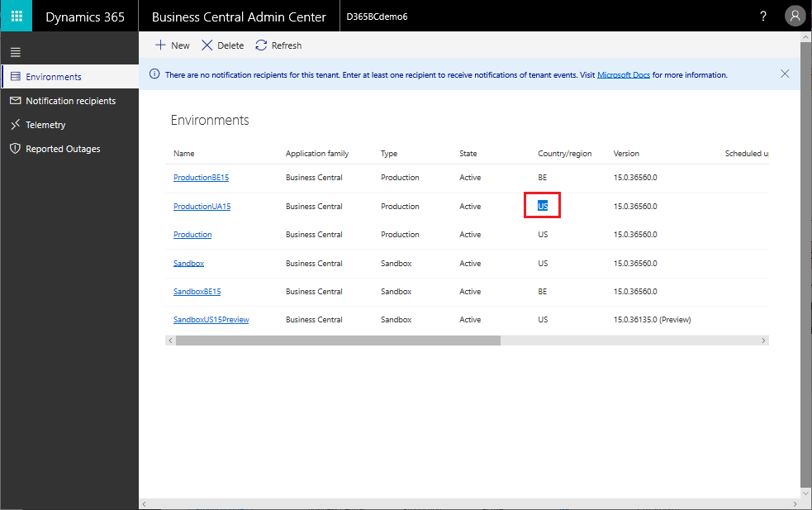Open the user account avatar
This screenshot has width=812, height=510.
(795, 16)
